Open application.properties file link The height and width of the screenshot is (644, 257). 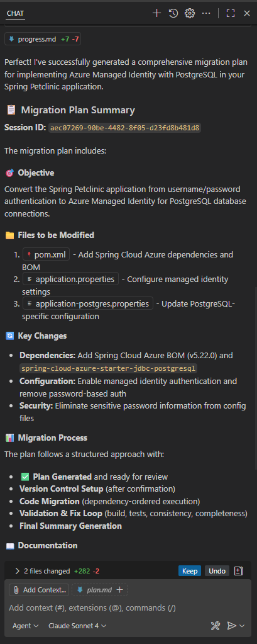point(70,279)
